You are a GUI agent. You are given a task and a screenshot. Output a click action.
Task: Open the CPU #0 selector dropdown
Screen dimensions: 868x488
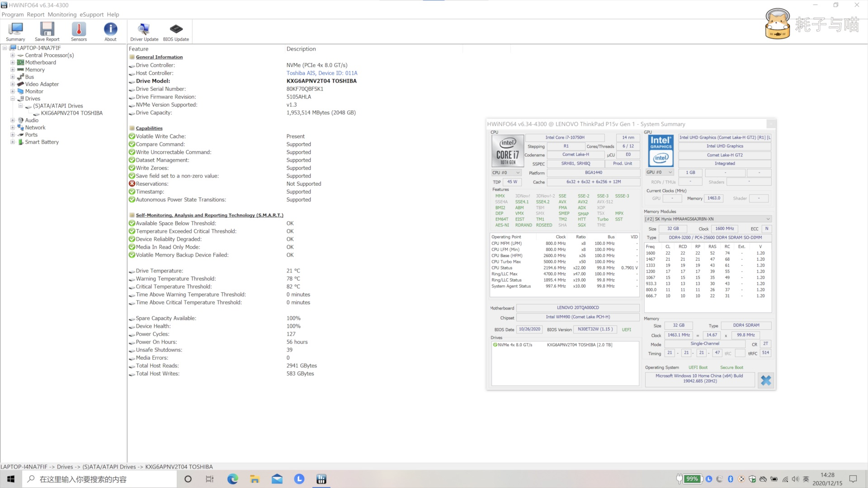click(x=506, y=173)
